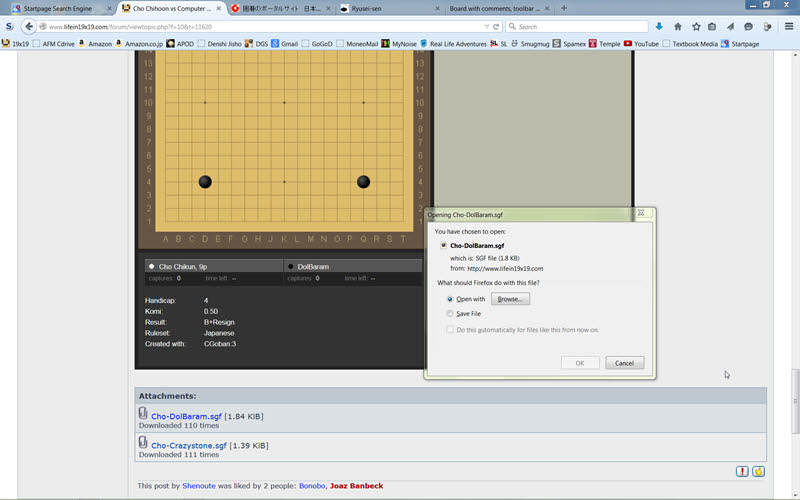This screenshot has width=800, height=500.
Task: Bookmark this page with the star icon
Action: (695, 26)
